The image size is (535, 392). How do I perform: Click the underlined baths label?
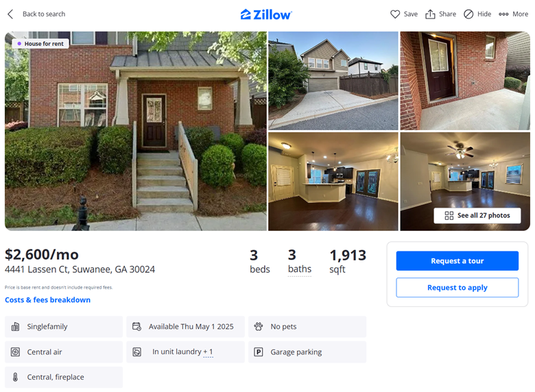click(300, 269)
